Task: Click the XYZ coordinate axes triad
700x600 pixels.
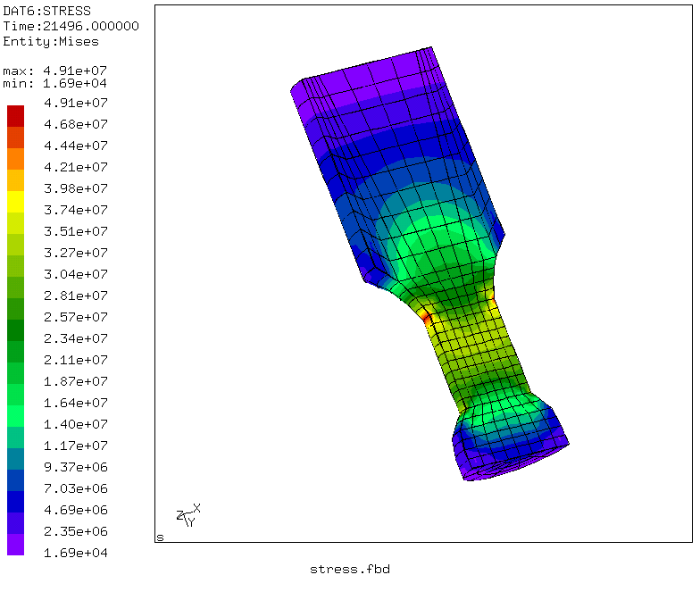Action: coord(188,516)
